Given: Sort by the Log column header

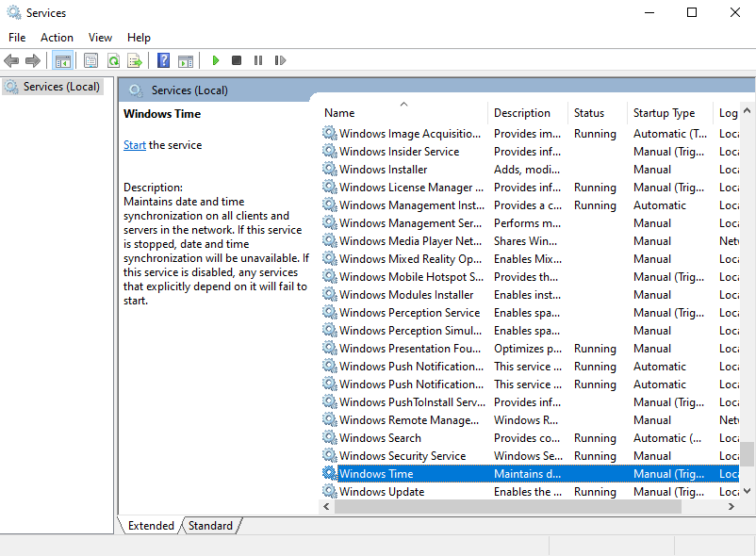Looking at the screenshot, I should pos(728,113).
